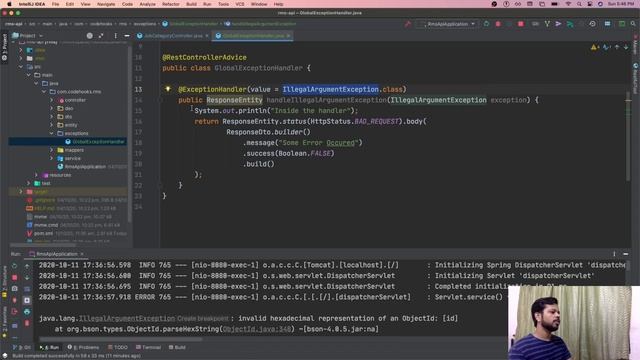This screenshot has height=360, width=640.
Task: Click the purple Git push arrow icon
Action: 558,24
